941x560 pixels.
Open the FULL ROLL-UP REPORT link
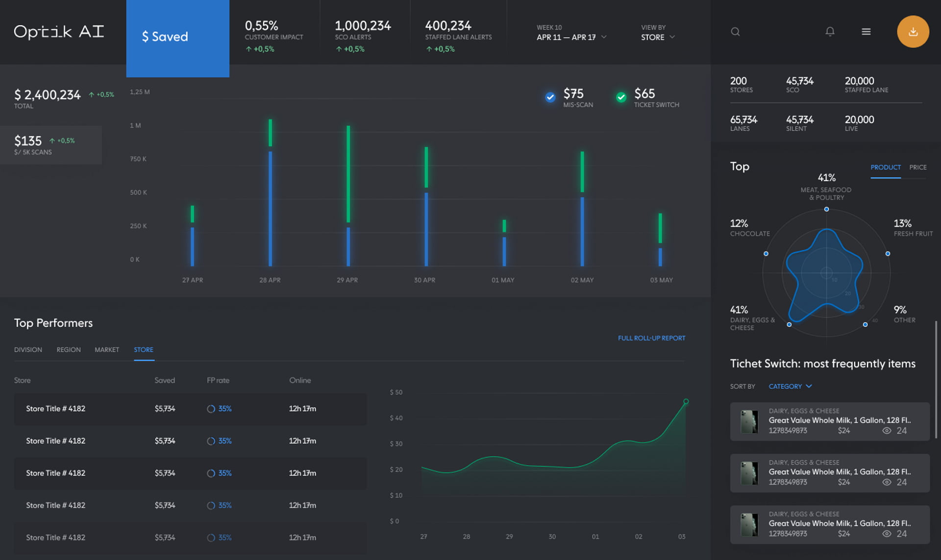pyautogui.click(x=651, y=338)
